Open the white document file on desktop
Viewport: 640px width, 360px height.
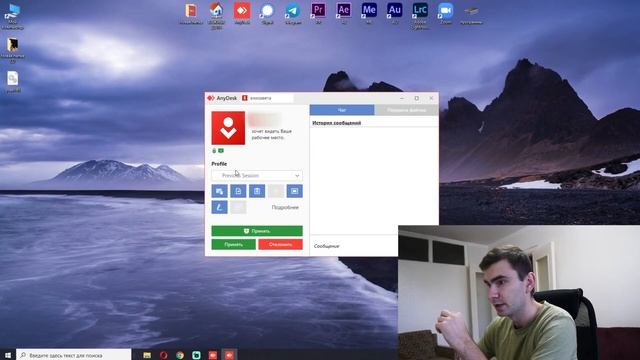[13, 82]
